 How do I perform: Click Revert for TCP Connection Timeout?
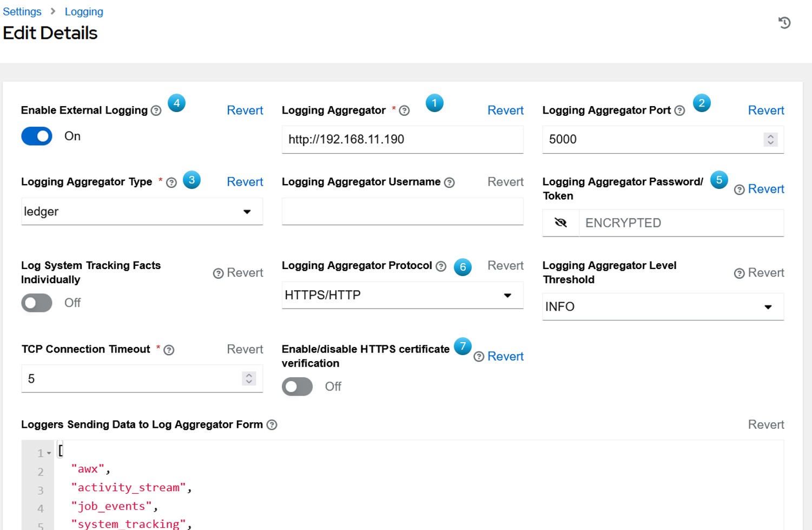[x=245, y=349]
